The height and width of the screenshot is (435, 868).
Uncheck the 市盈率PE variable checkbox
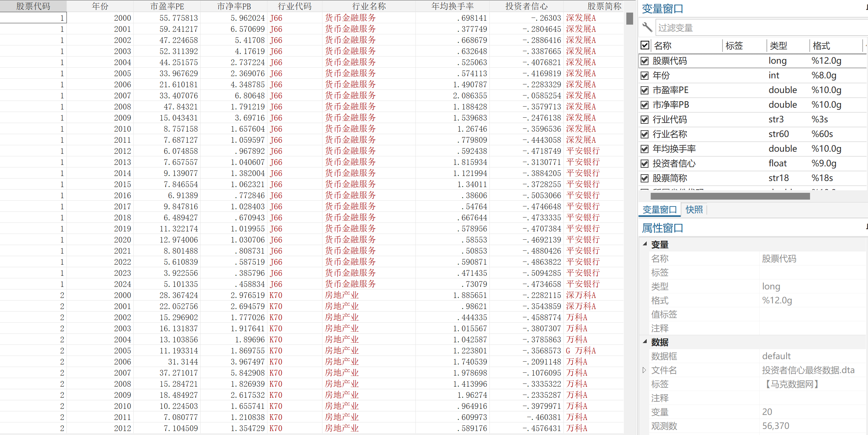tap(645, 90)
